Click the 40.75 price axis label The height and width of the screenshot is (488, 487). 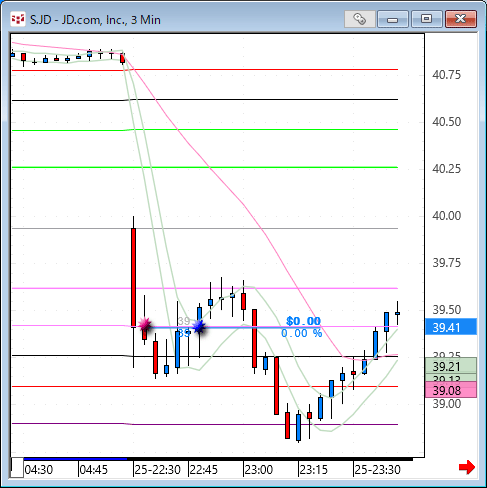pos(447,75)
